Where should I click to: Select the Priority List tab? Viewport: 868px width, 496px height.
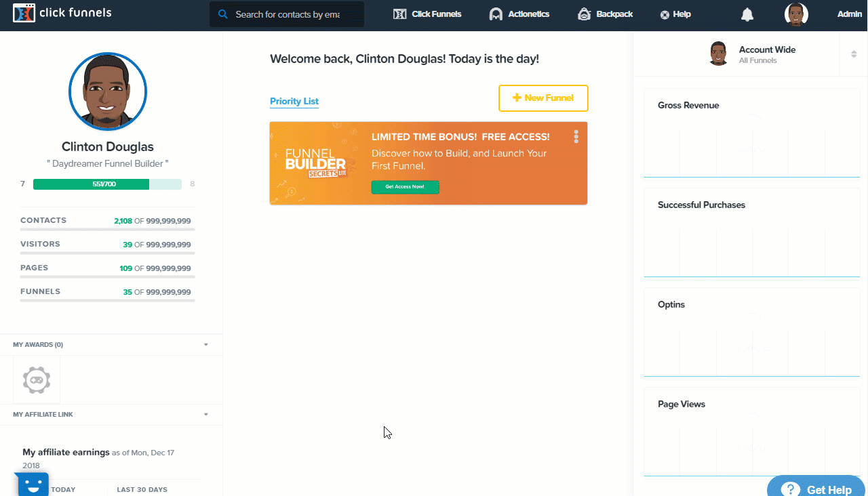294,102
